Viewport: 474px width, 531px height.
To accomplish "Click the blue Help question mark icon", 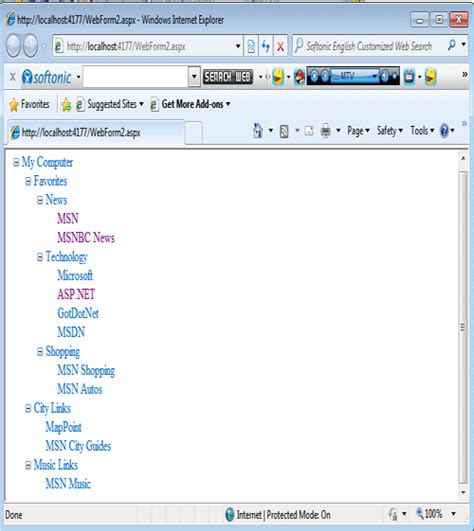I will (x=444, y=131).
